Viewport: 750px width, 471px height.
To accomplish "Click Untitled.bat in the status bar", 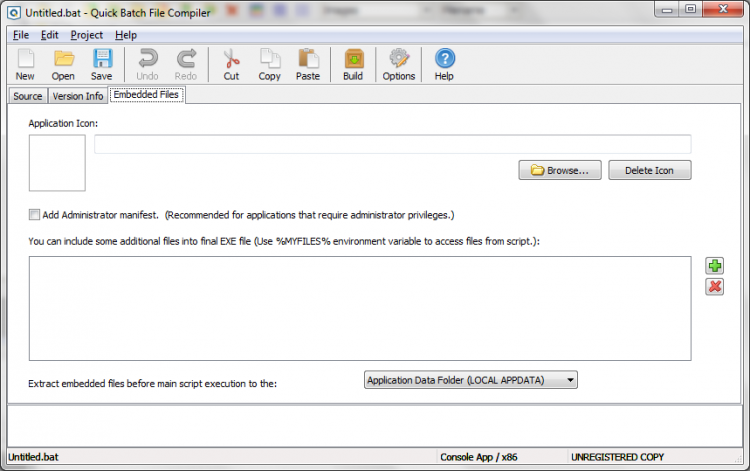I will pos(33,457).
